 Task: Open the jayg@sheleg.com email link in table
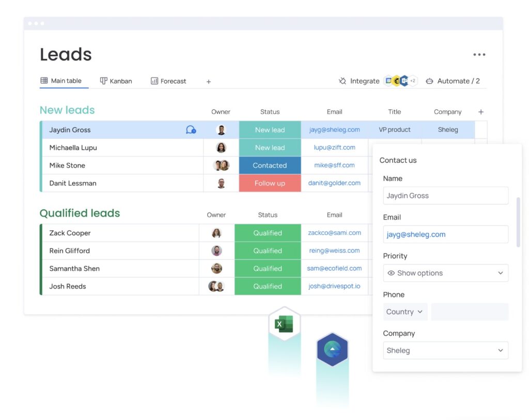tap(334, 130)
